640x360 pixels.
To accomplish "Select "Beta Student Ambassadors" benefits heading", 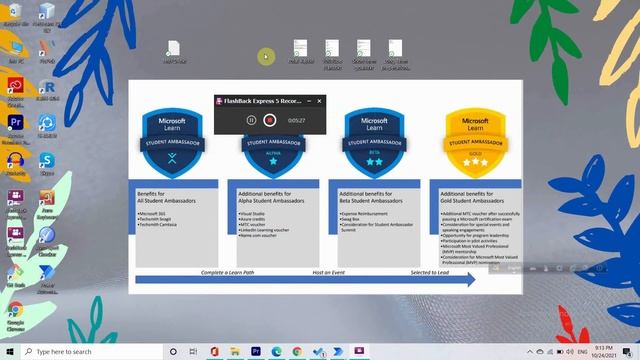I will (x=371, y=197).
